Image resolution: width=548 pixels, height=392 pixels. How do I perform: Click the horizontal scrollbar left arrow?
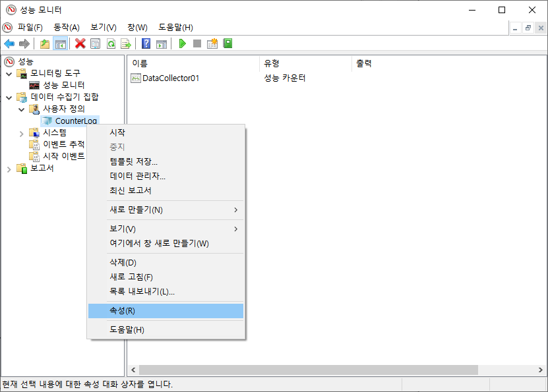tap(133, 370)
